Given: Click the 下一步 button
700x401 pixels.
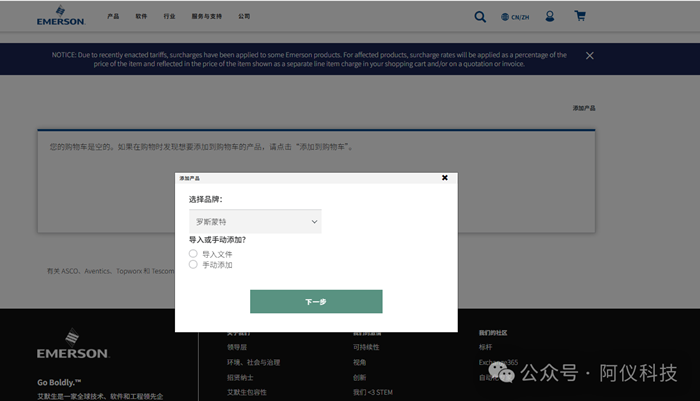Looking at the screenshot, I should (316, 302).
